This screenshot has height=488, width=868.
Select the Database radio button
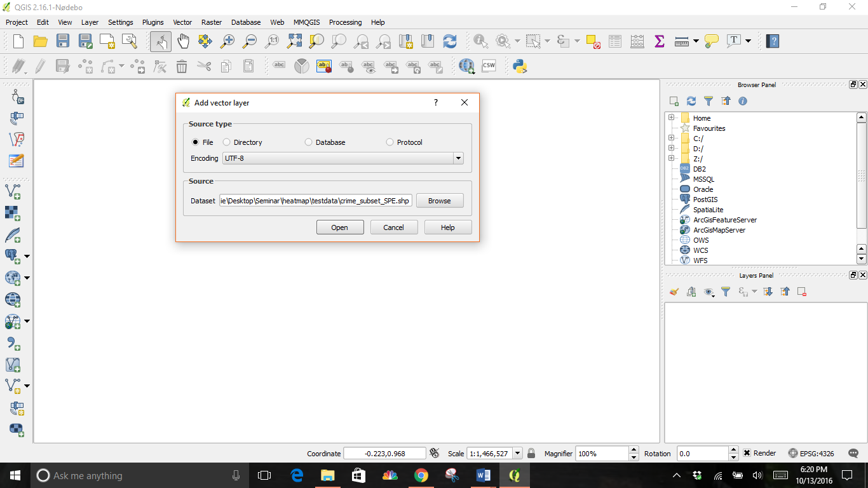point(309,142)
